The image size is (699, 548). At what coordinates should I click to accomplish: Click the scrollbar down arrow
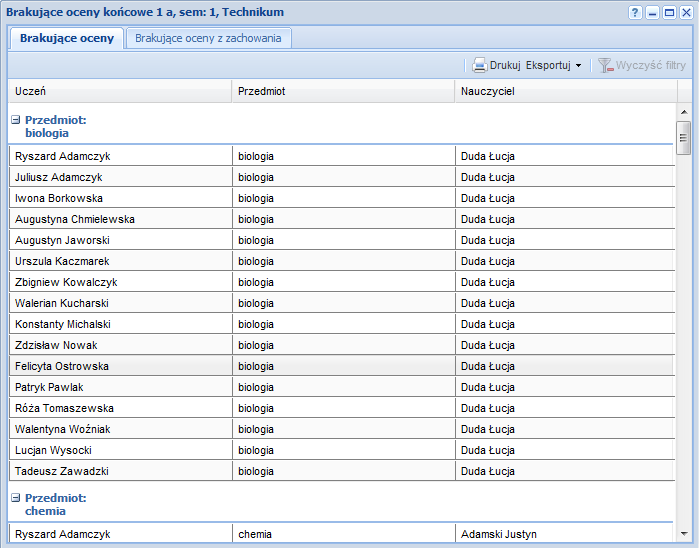coord(684,534)
